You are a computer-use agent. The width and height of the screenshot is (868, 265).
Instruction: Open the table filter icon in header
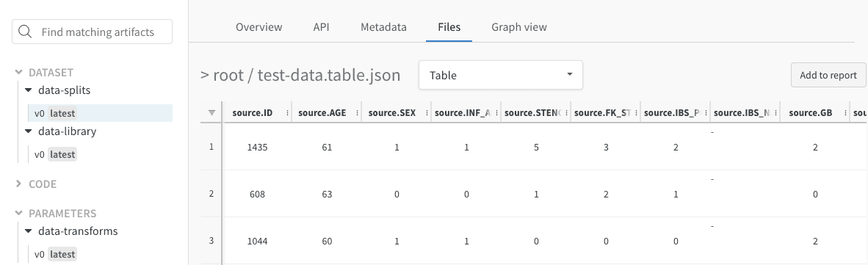click(x=211, y=113)
